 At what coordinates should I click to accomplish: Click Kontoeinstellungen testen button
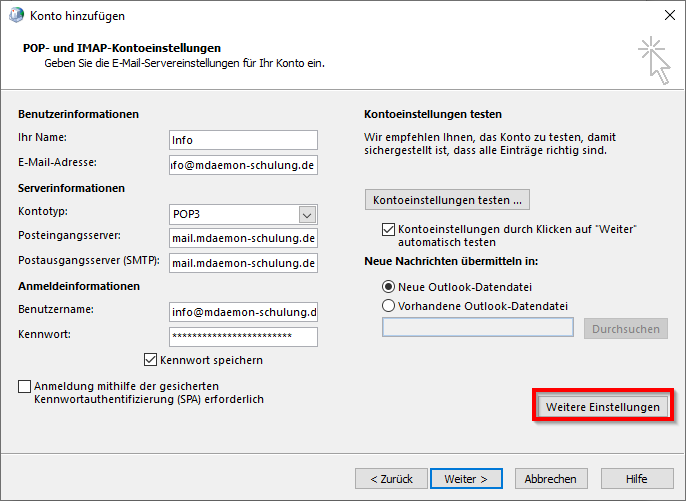coord(447,200)
